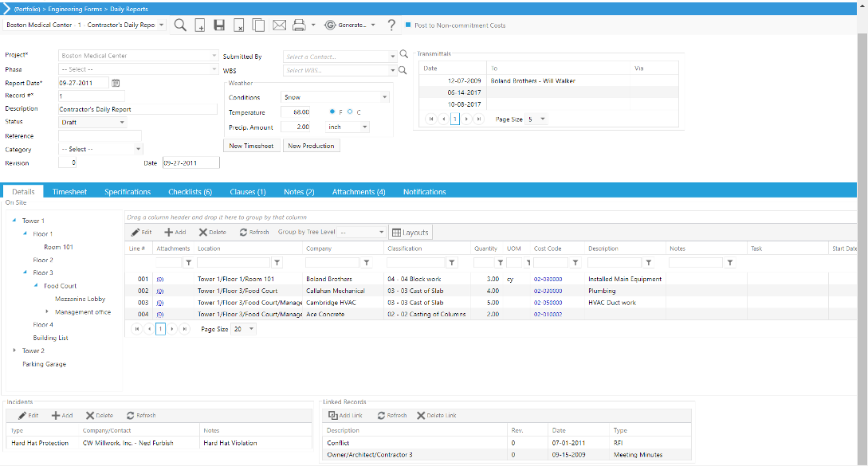Viewport: 868px width, 466px height.
Task: Delete the record with the page-x icon
Action: click(x=238, y=25)
